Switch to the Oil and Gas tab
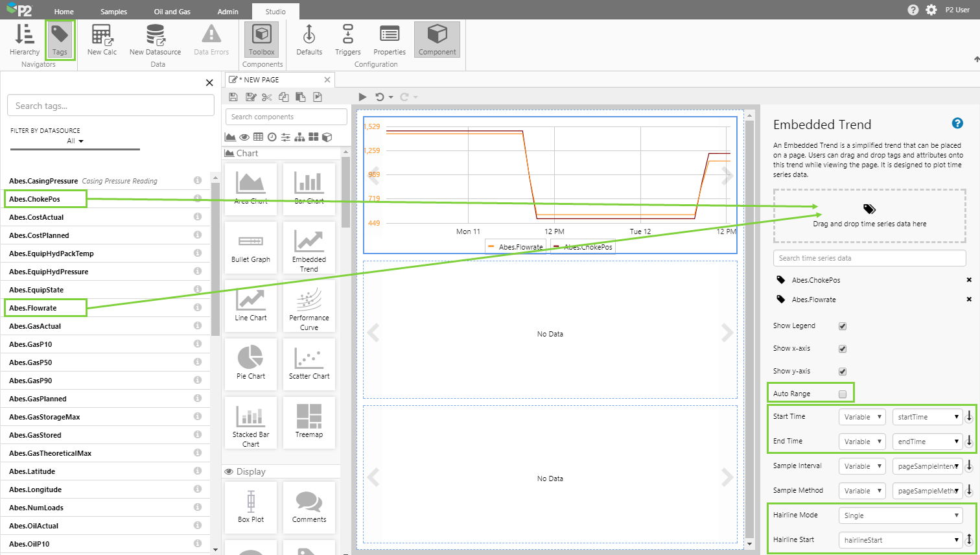Viewport: 980px width, 555px height. (x=172, y=12)
